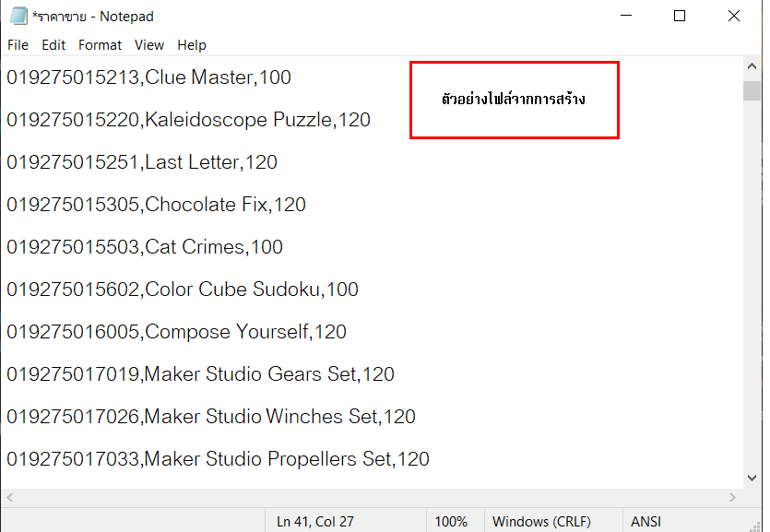Click the horizontal scrollbar right arrow
Screen dimensions: 770x532
[x=733, y=497]
